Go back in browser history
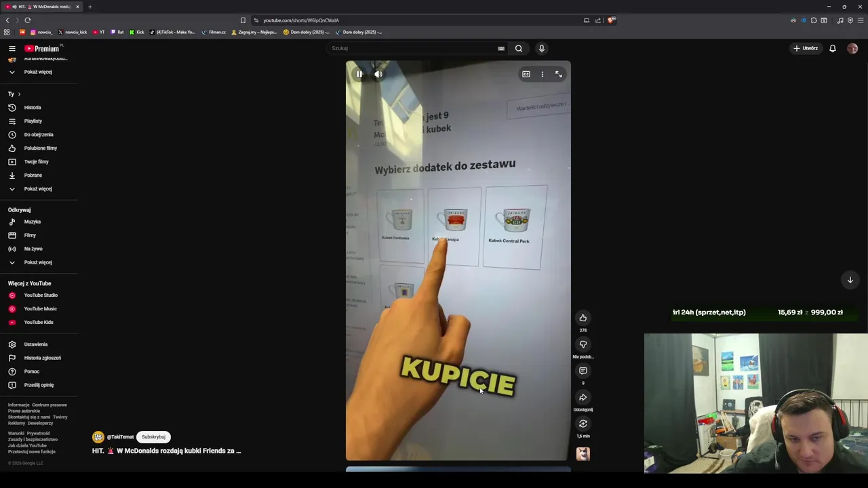 [7, 20]
